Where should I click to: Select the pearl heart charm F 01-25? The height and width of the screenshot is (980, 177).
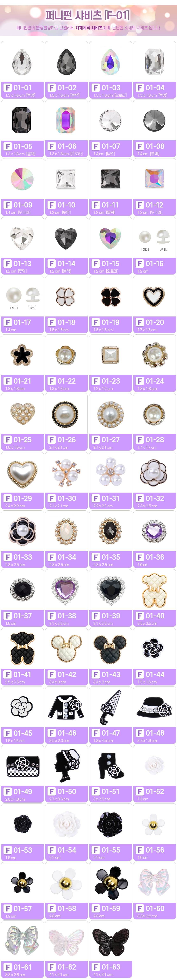pyautogui.click(x=22, y=414)
